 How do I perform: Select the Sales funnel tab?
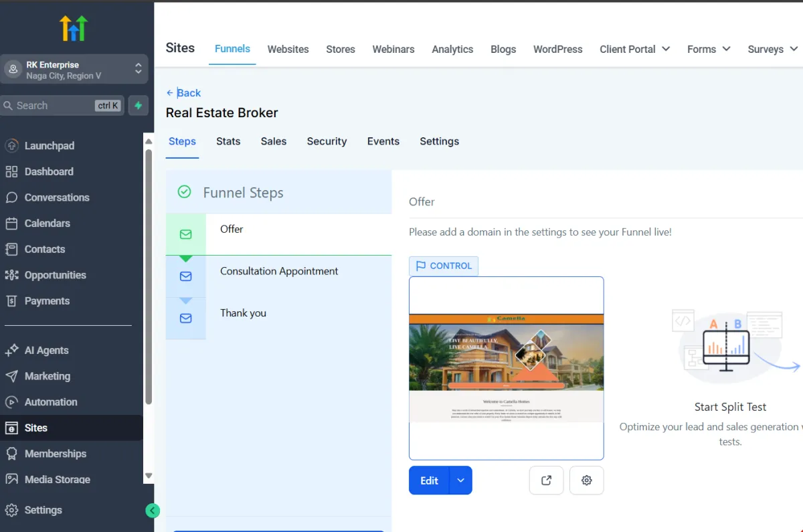[274, 141]
